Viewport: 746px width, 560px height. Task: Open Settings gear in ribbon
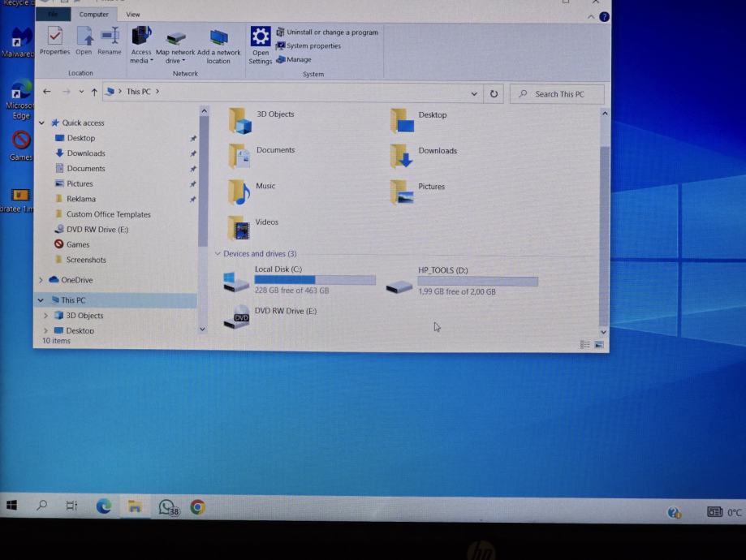(261, 44)
